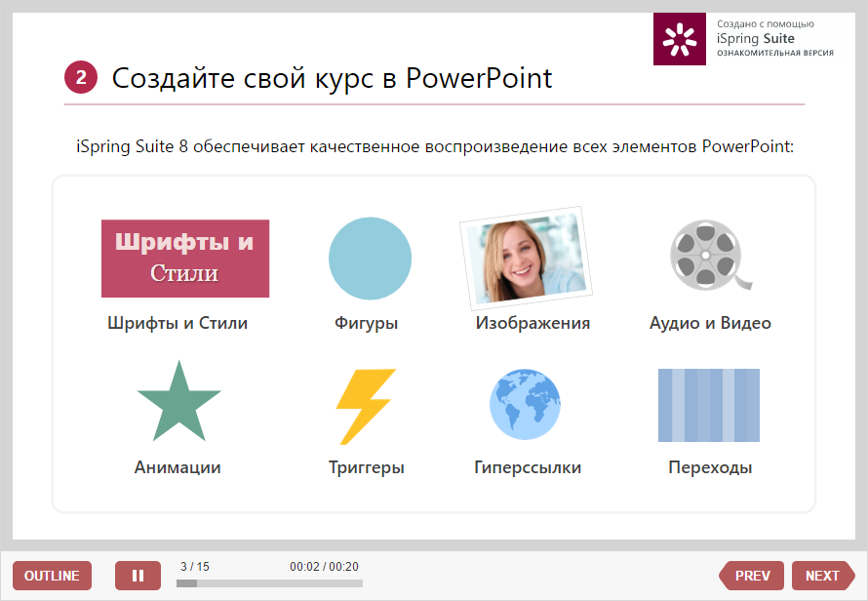
Task: Select the smiling woman photo thumbnail
Action: (526, 258)
